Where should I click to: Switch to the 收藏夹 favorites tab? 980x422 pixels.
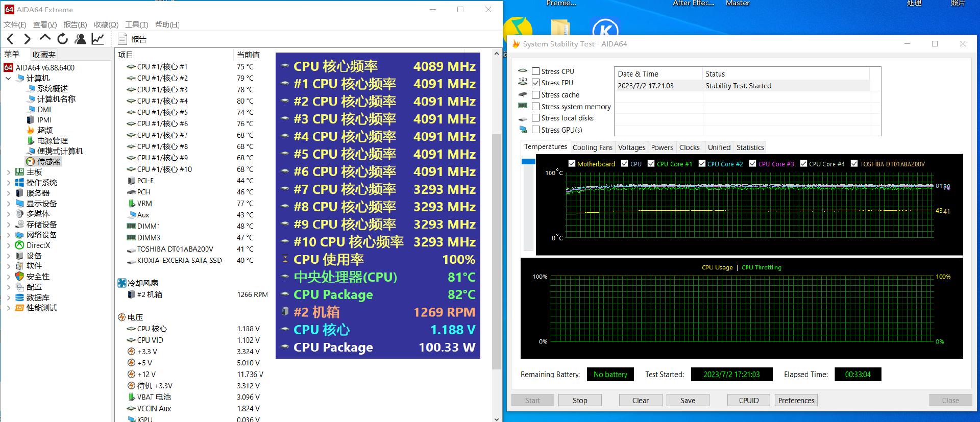(44, 55)
